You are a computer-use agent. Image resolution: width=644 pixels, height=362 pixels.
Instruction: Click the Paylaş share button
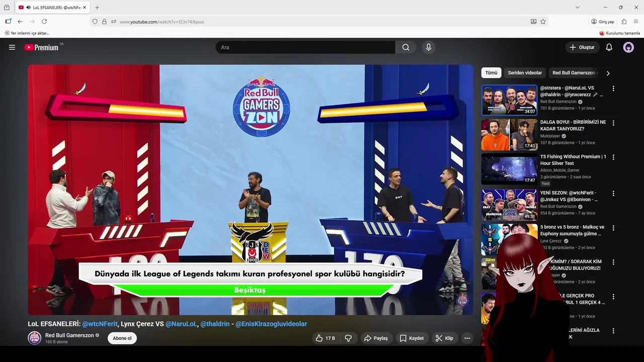(376, 338)
